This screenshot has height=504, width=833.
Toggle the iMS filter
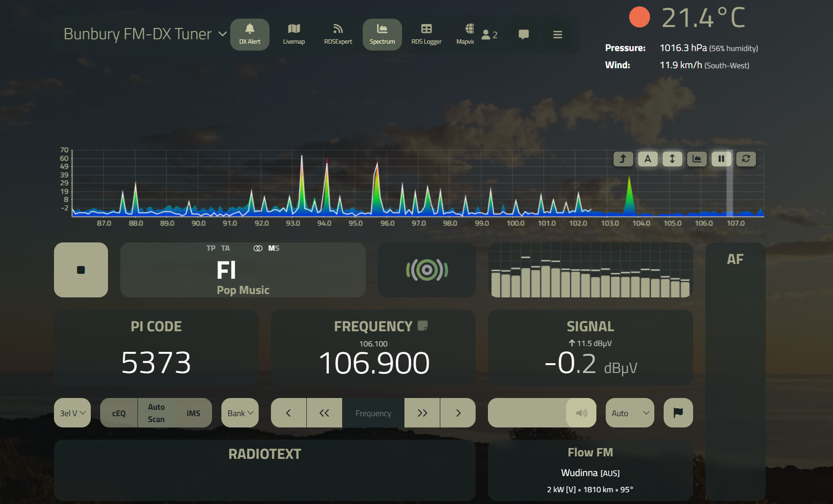[193, 413]
